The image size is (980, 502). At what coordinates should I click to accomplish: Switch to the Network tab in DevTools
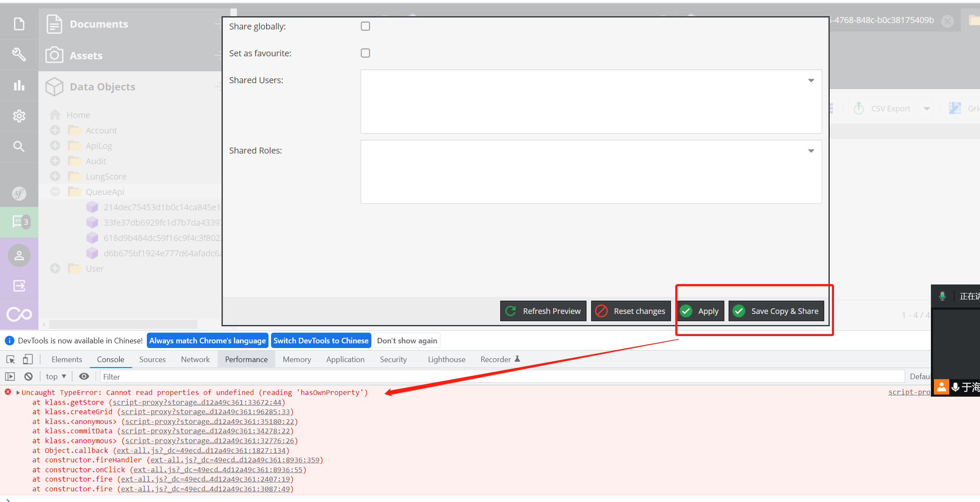point(195,359)
